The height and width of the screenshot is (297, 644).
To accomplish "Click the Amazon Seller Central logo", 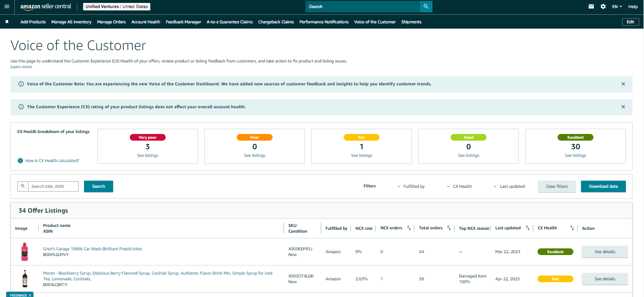I will click(46, 7).
